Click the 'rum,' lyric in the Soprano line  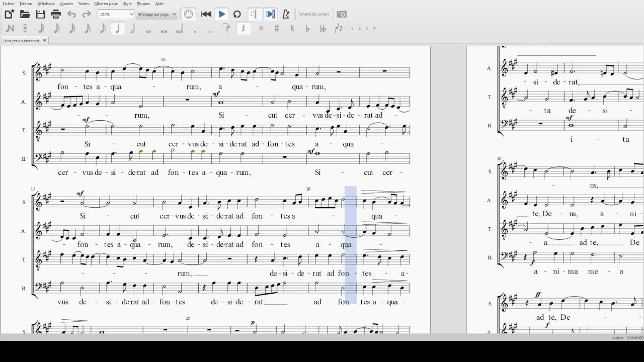pyautogui.click(x=194, y=87)
